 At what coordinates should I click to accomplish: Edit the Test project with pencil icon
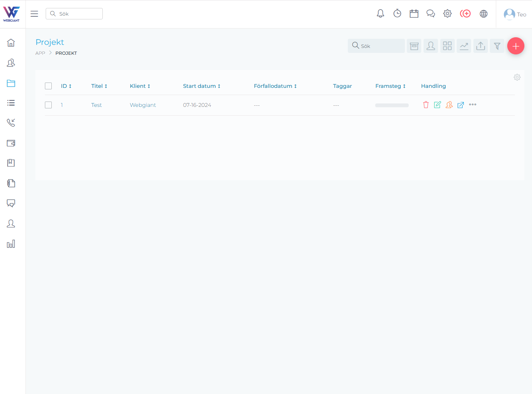[x=437, y=105]
